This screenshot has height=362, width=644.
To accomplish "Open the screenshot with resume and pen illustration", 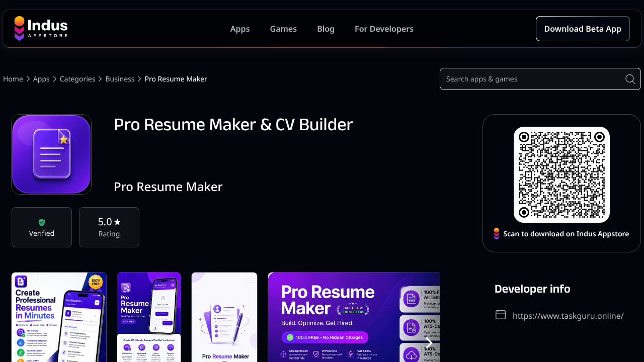I will pyautogui.click(x=224, y=317).
